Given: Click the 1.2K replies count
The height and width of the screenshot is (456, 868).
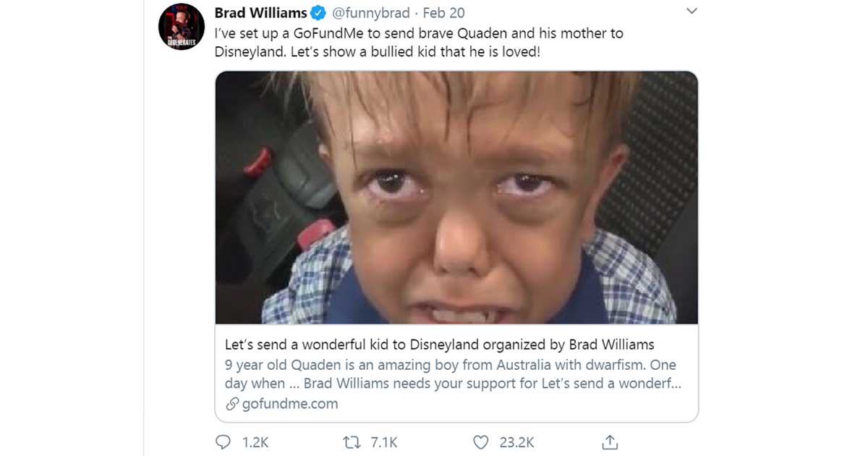Looking at the screenshot, I should [x=255, y=442].
